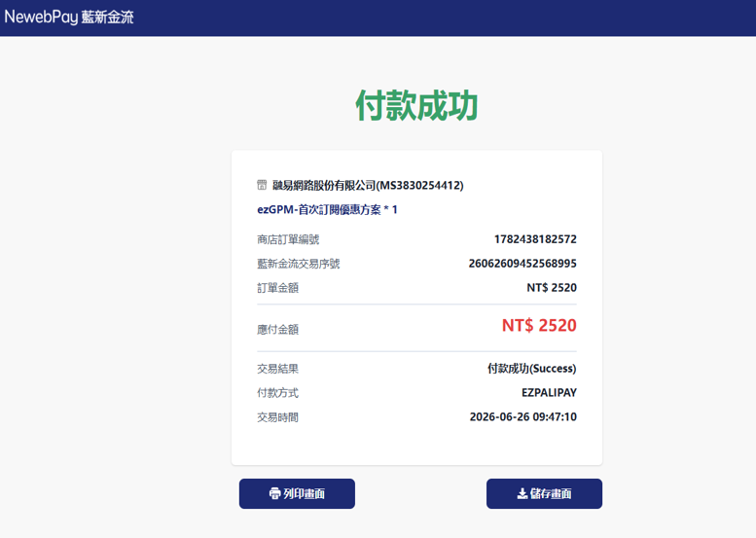Select order number 1782438182572
Screen dimensions: 756x538
tap(535, 239)
